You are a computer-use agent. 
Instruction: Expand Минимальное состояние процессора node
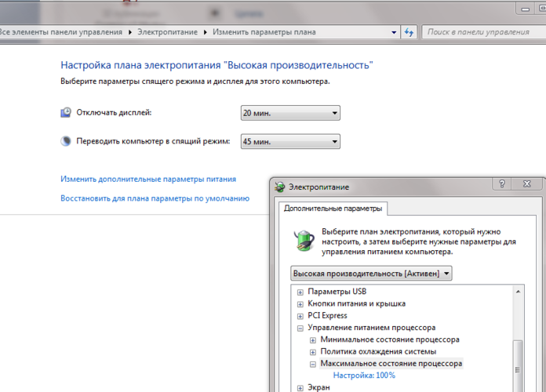(x=313, y=339)
